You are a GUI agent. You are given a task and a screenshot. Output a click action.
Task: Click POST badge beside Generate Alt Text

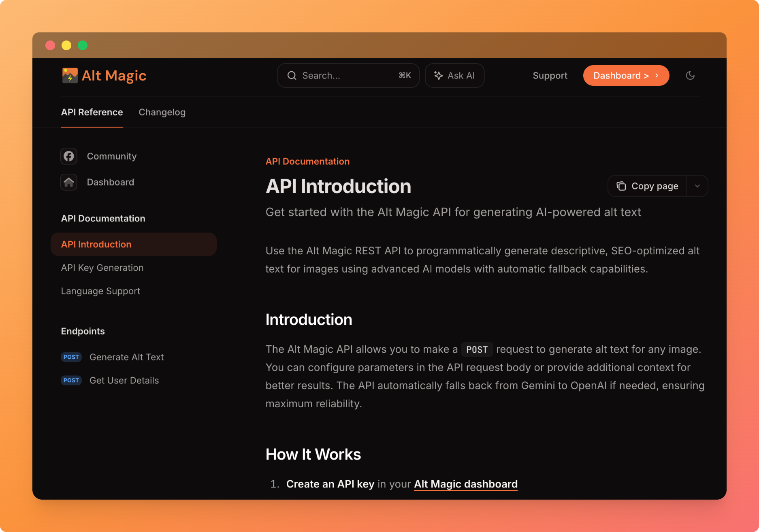(71, 357)
